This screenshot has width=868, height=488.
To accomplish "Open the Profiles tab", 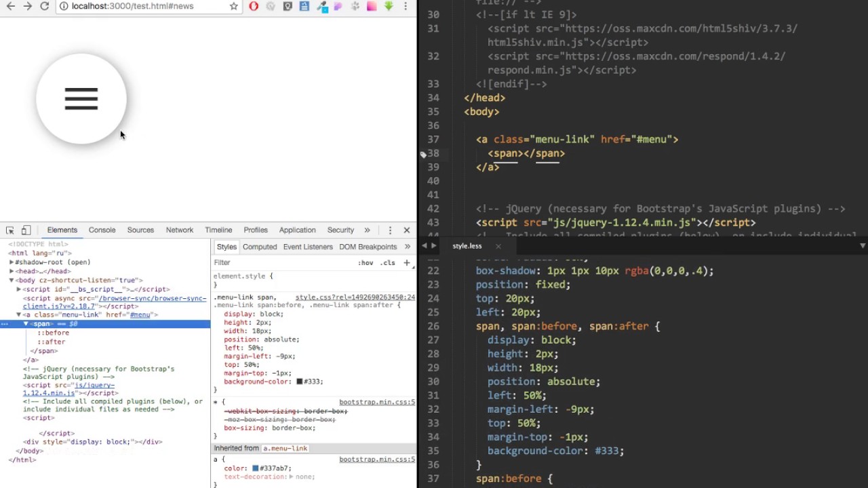I will pyautogui.click(x=256, y=230).
